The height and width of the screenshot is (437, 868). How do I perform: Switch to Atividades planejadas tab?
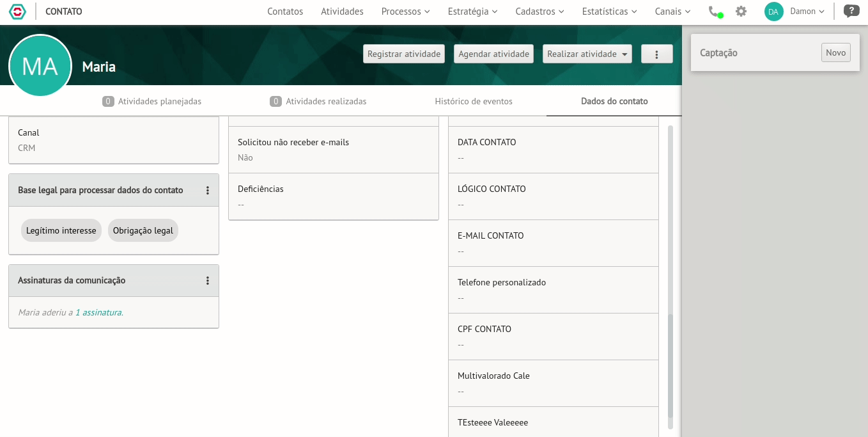(x=151, y=101)
